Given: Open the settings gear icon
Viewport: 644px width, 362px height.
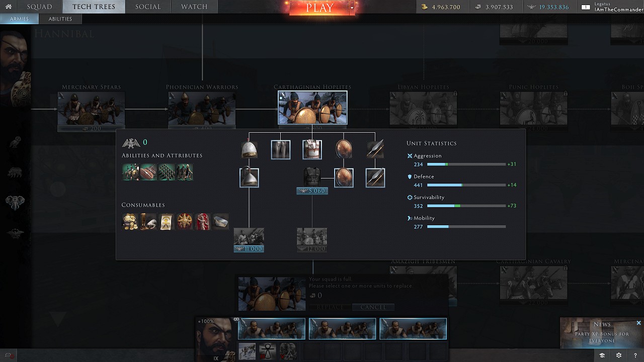Looking at the screenshot, I should click(x=619, y=355).
